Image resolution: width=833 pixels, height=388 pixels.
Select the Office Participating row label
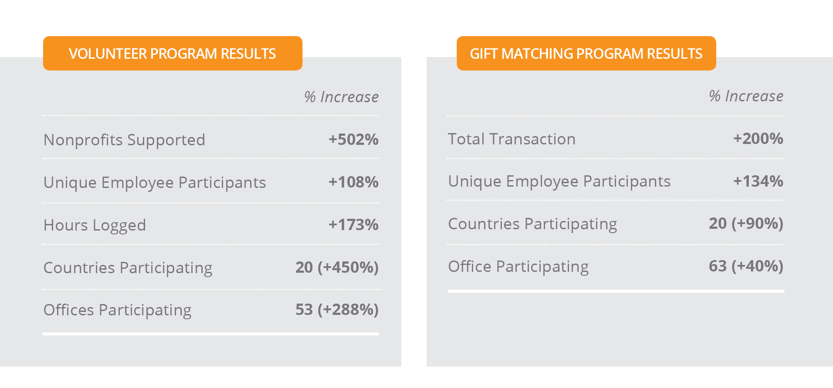click(518, 267)
